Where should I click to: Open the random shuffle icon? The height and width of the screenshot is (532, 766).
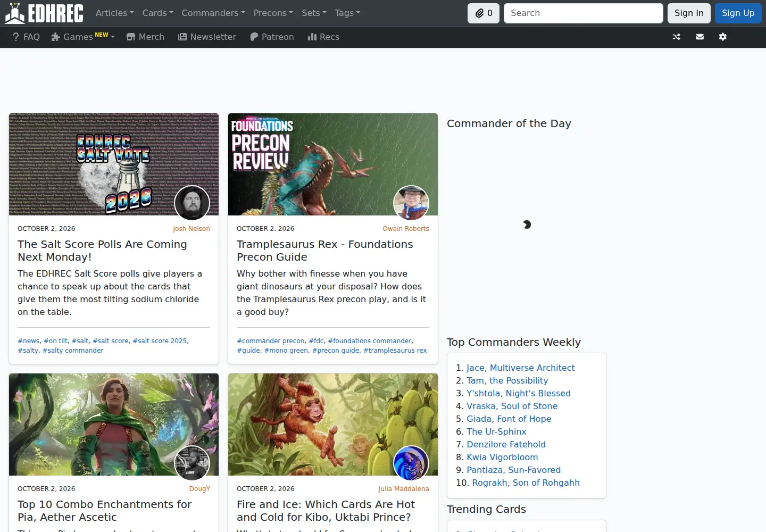point(677,37)
